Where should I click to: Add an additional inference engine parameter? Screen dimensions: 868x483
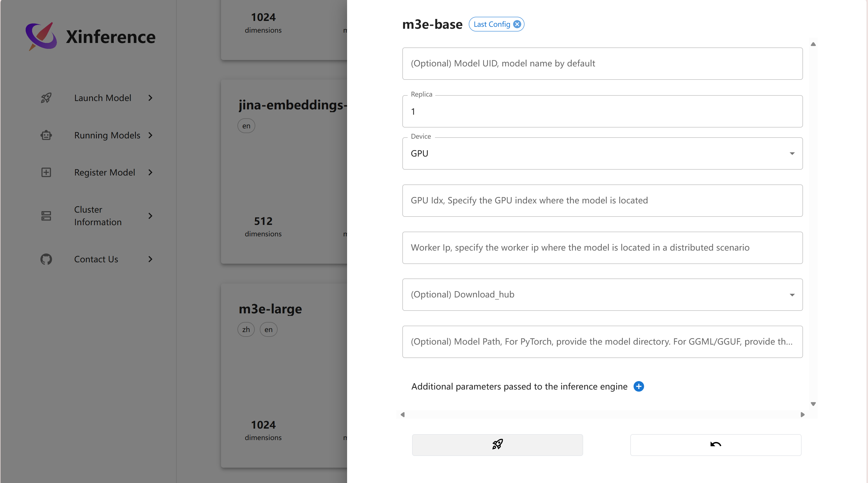click(639, 386)
